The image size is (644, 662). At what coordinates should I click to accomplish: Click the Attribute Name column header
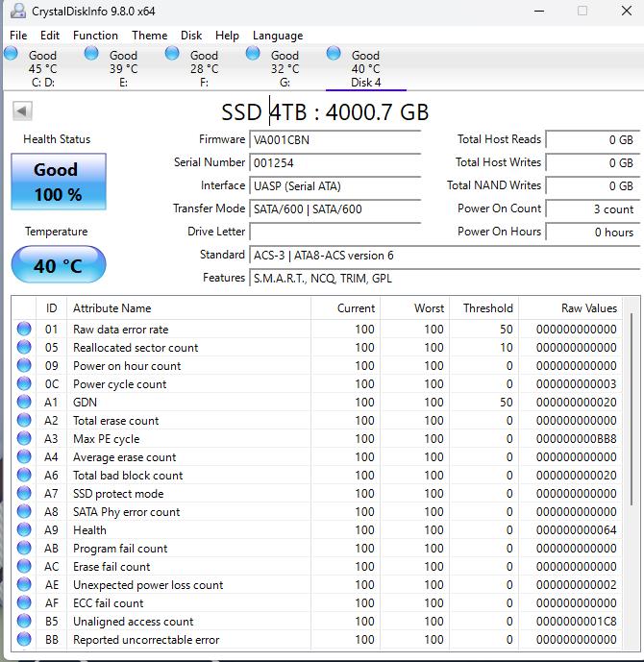pyautogui.click(x=188, y=307)
